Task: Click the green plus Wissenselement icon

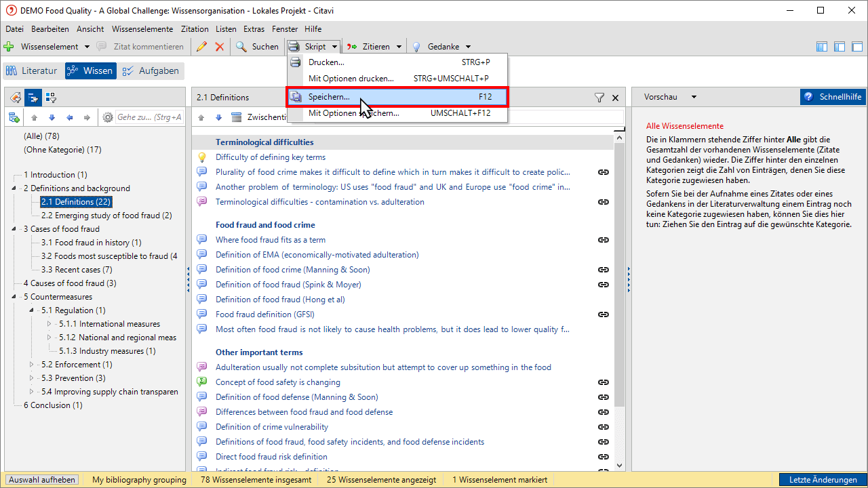Action: tap(9, 47)
